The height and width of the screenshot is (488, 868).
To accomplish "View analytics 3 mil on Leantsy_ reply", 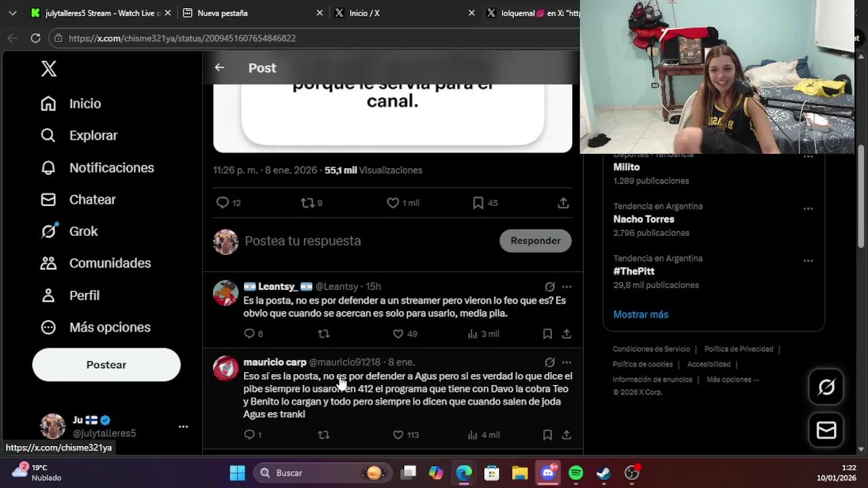I will pos(484,333).
